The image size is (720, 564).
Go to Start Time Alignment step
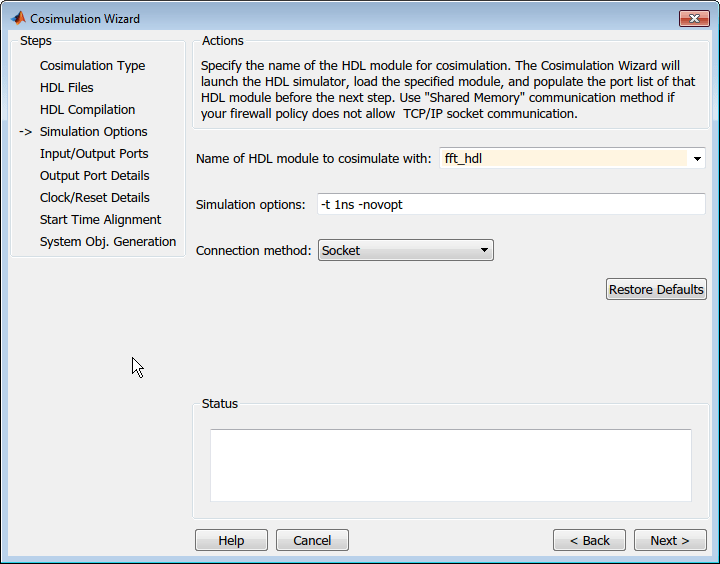tap(100, 220)
